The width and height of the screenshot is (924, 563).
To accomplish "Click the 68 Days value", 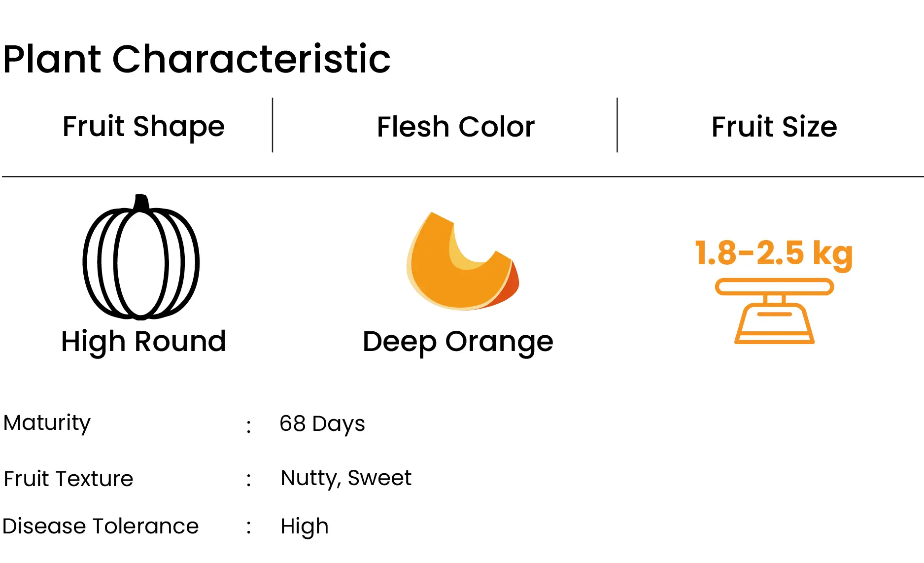I will click(322, 424).
